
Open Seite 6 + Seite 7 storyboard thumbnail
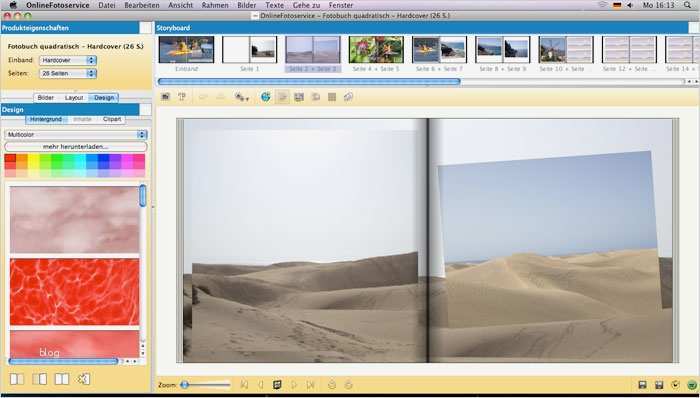[439, 50]
